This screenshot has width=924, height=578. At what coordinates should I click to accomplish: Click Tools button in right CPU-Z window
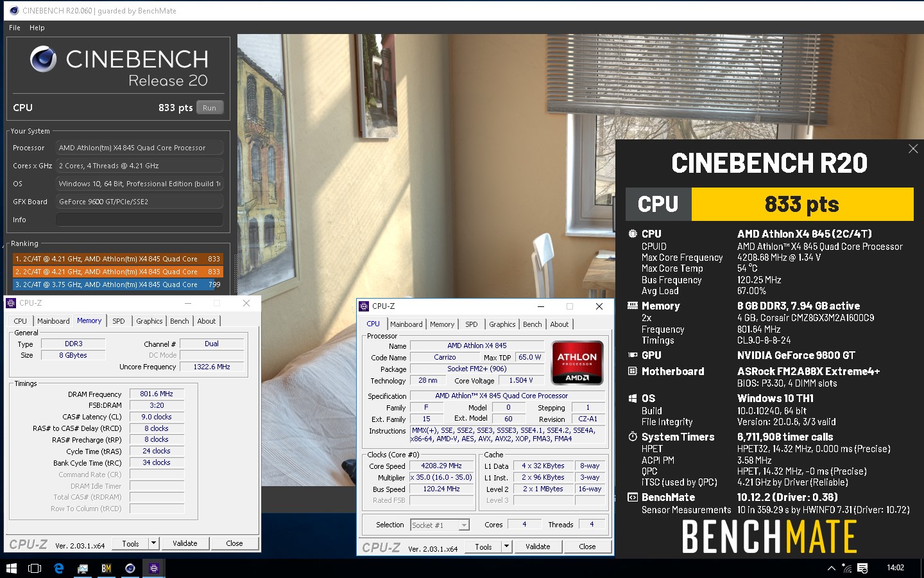pyautogui.click(x=483, y=547)
